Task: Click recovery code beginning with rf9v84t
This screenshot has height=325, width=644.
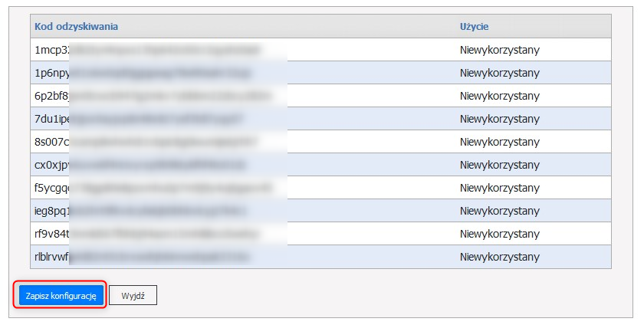Action: coord(53,234)
